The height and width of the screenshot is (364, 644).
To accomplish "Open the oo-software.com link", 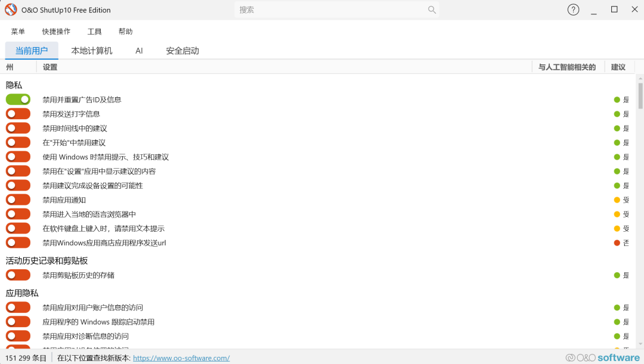I will click(181, 358).
